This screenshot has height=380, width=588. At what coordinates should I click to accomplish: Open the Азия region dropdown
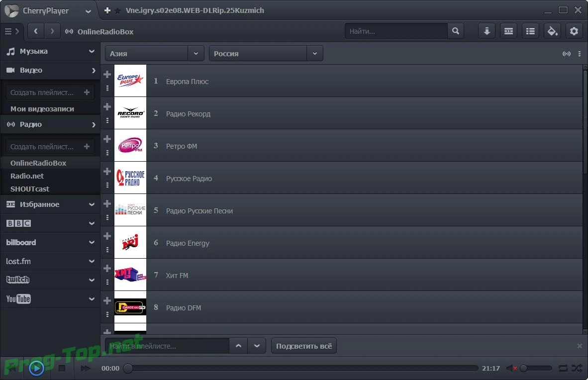click(155, 54)
